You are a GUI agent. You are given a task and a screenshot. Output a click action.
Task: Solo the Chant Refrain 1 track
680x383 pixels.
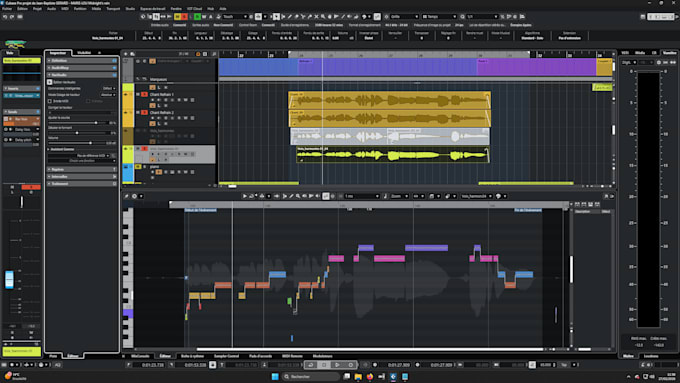pos(144,94)
